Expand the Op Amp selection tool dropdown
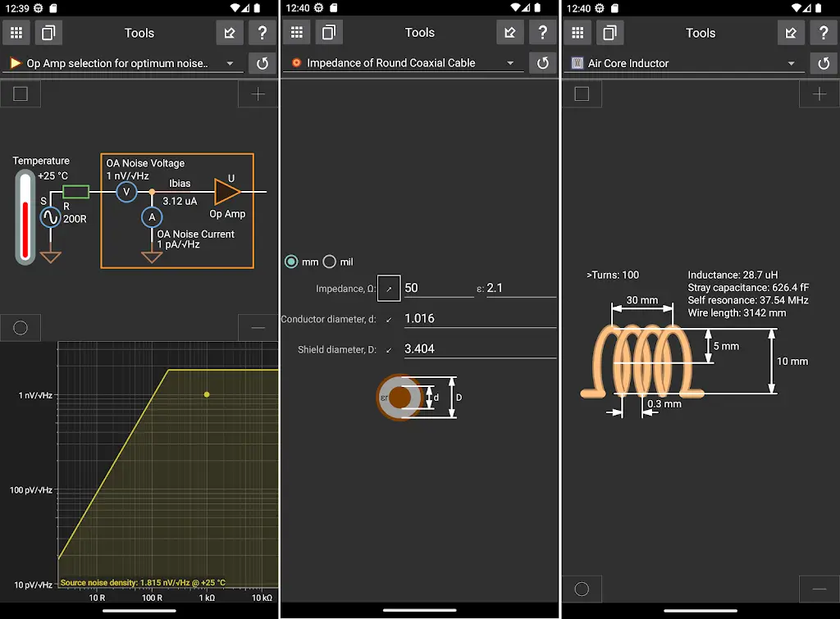The height and width of the screenshot is (619, 840). (x=230, y=63)
